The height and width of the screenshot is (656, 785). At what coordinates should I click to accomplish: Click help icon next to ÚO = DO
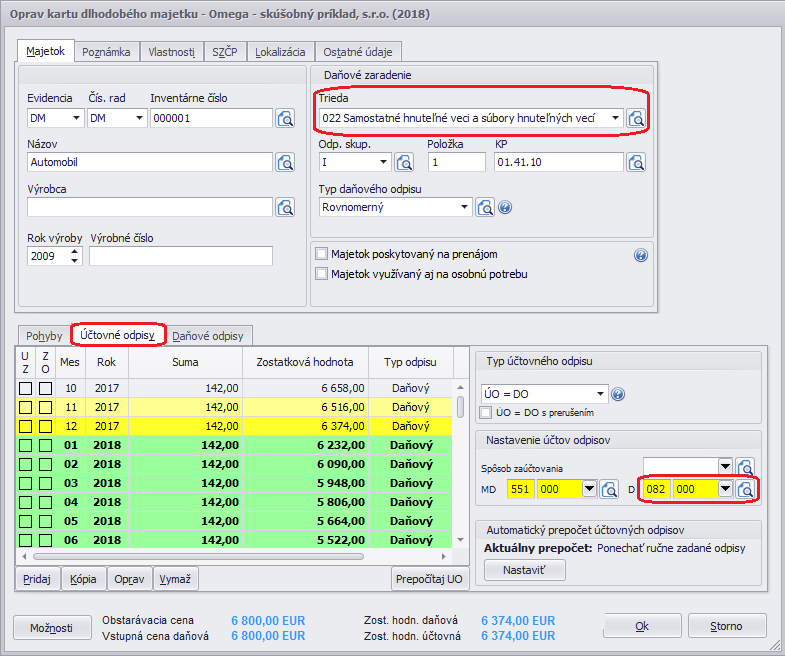pyautogui.click(x=618, y=395)
